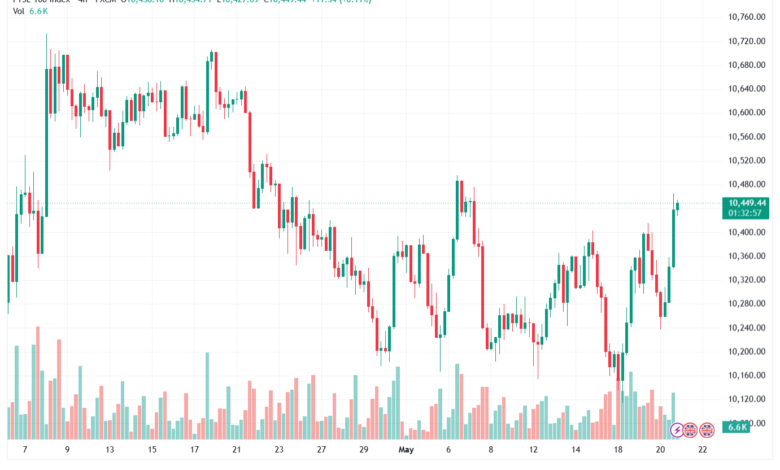Click the latest green candle at right
Image resolution: width=780 pixels, height=470 pixels.
tap(678, 206)
